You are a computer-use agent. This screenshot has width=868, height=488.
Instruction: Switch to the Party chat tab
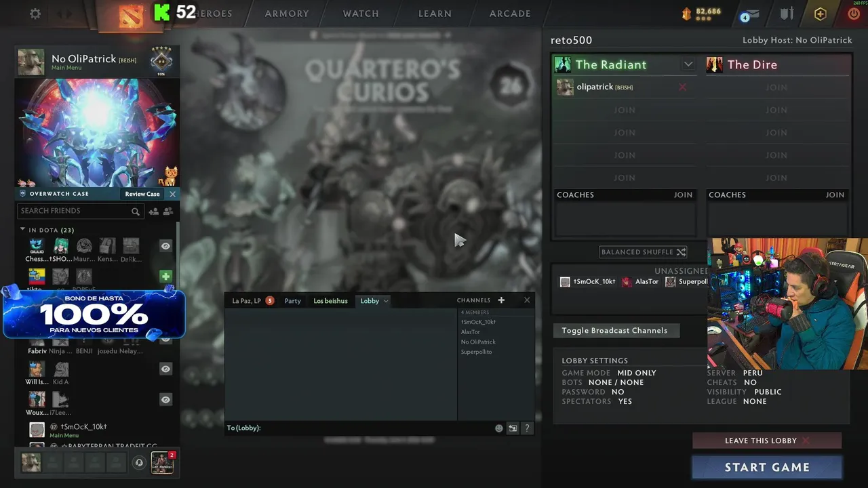(x=293, y=301)
